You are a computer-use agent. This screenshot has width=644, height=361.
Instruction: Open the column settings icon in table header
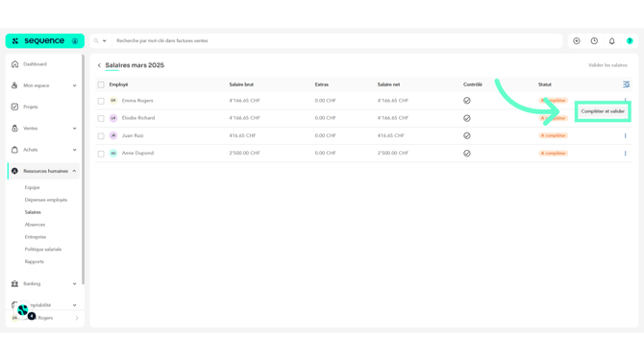(x=626, y=84)
